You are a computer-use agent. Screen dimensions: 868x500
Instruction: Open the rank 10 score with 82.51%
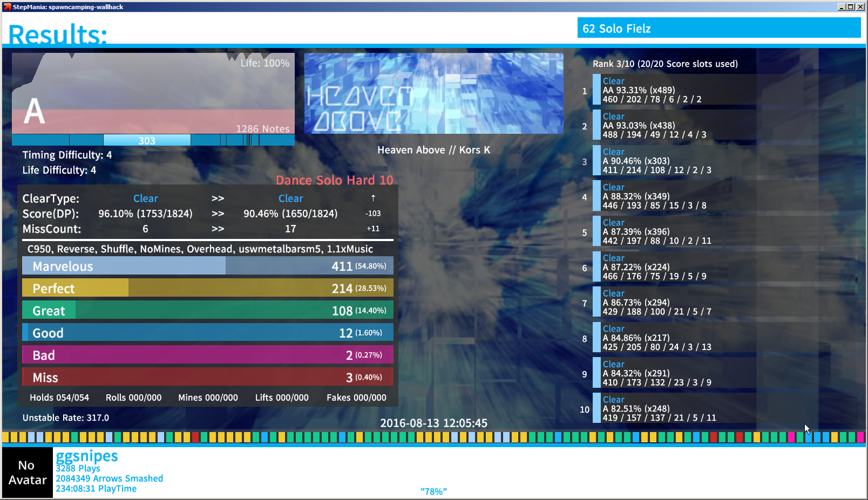coord(675,409)
